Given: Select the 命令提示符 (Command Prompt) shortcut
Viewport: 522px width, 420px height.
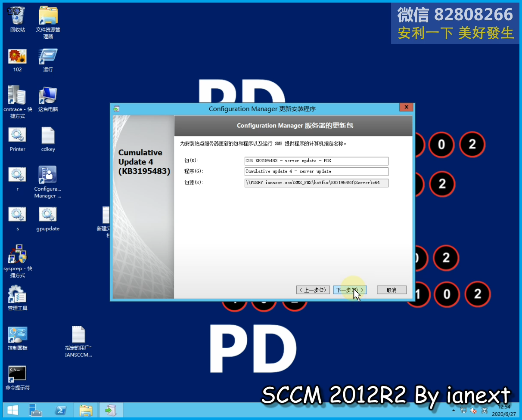Looking at the screenshot, I should [18, 378].
